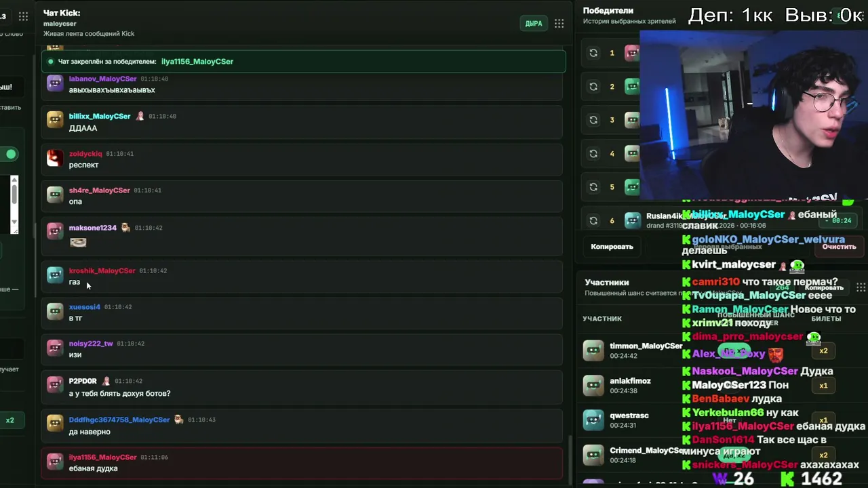Click the message text "респект"
This screenshot has height=488, width=868.
(x=83, y=165)
